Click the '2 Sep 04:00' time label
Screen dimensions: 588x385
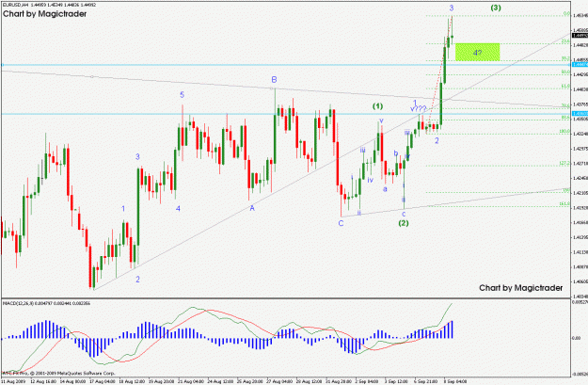367,381
